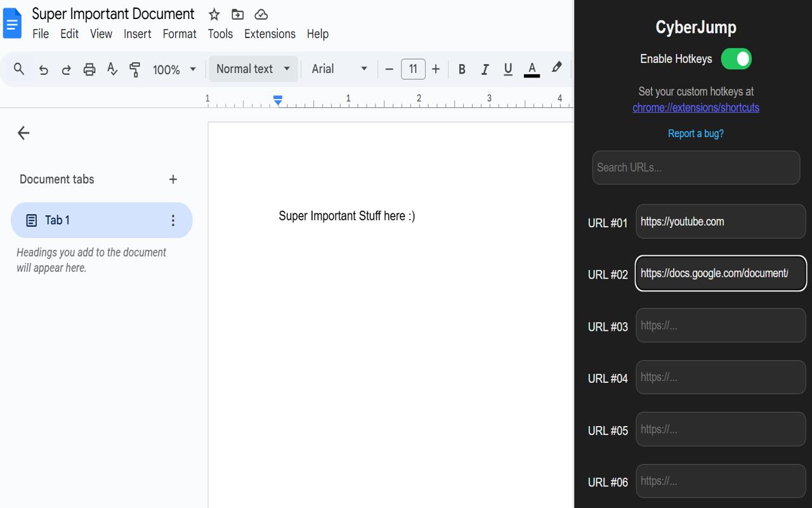Underline the selected text
The width and height of the screenshot is (812, 508).
coord(507,69)
